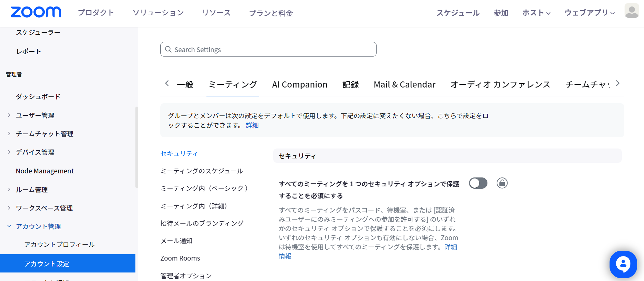Open the ソリューション menu
644x281 pixels.
(x=158, y=13)
